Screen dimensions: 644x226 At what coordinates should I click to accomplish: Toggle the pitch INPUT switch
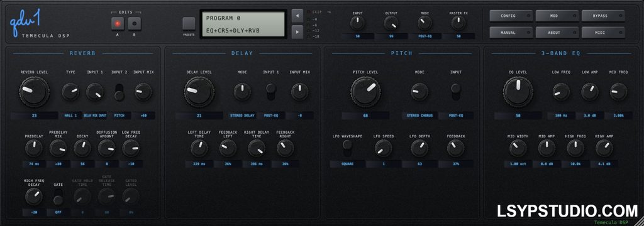pos(455,92)
